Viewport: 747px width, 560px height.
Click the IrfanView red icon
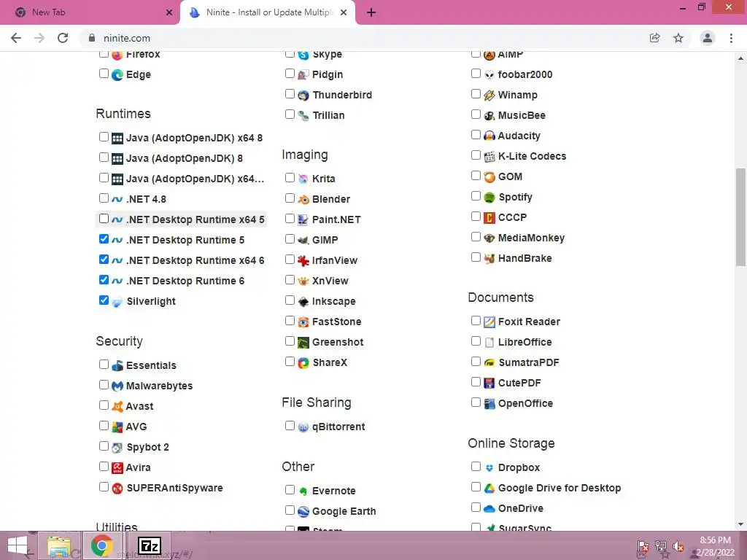tap(303, 261)
